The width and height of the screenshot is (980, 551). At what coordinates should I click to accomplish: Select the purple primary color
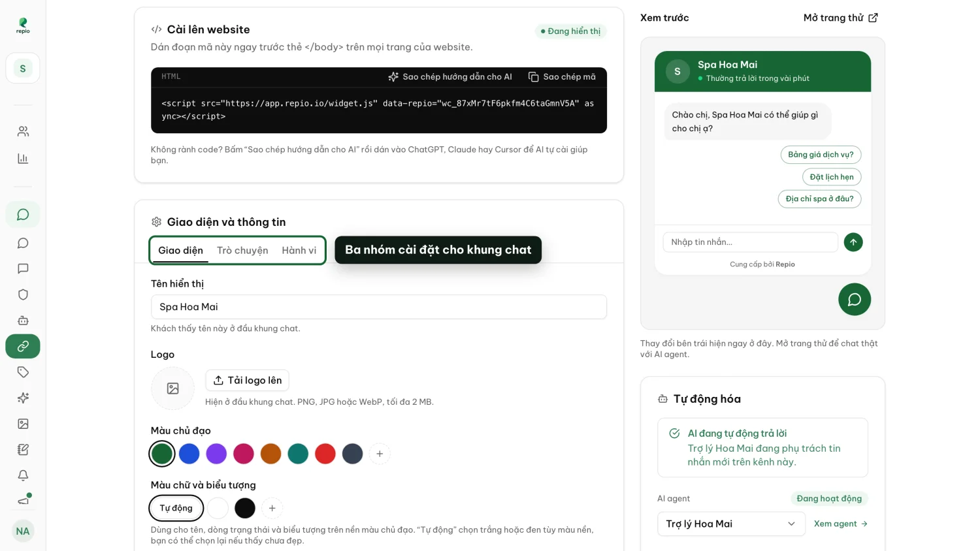(216, 454)
